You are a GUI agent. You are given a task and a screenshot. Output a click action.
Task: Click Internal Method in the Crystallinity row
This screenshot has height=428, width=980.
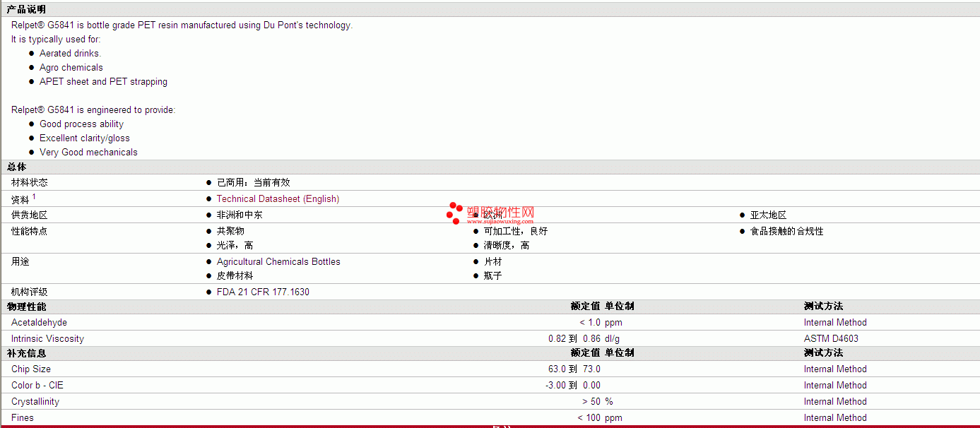pos(835,402)
